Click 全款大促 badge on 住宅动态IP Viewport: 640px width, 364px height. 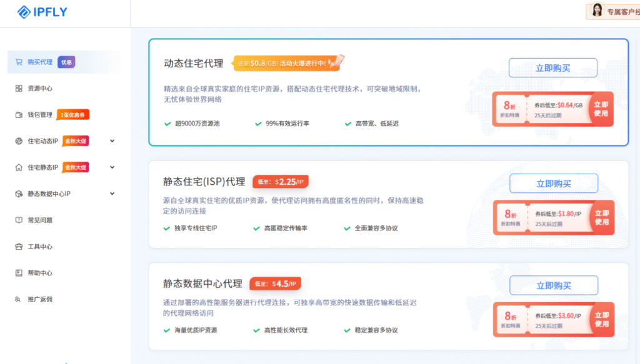(x=76, y=141)
